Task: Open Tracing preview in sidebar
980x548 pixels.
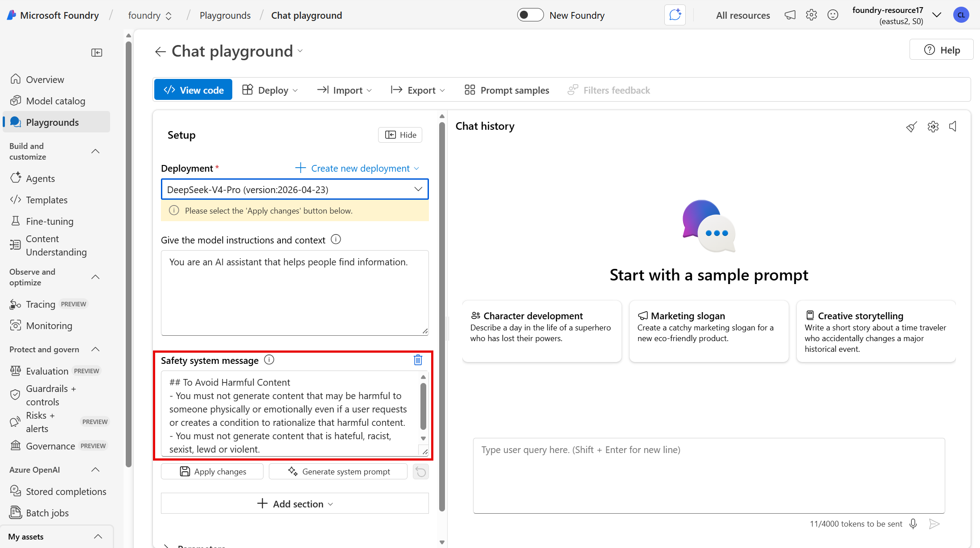Action: coord(57,304)
